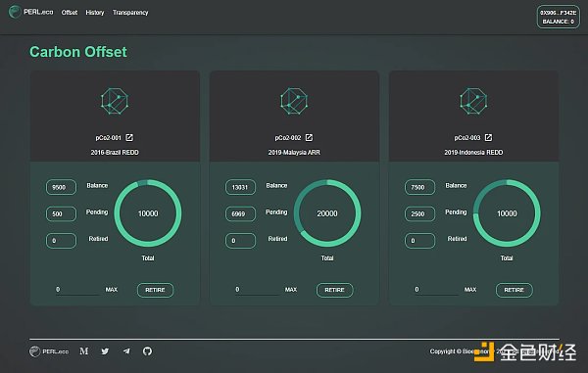Open the History menu item
The height and width of the screenshot is (373, 588).
click(95, 13)
